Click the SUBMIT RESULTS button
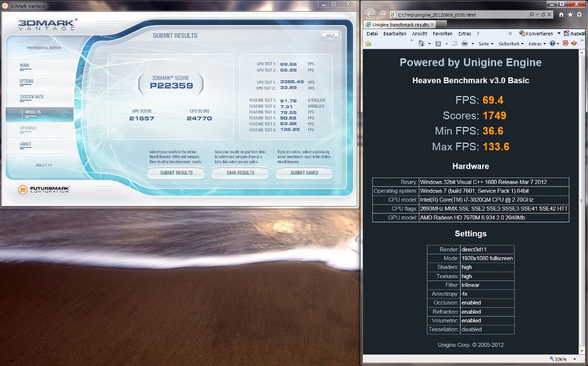Screen dimensions: 588x366 [x=176, y=173]
